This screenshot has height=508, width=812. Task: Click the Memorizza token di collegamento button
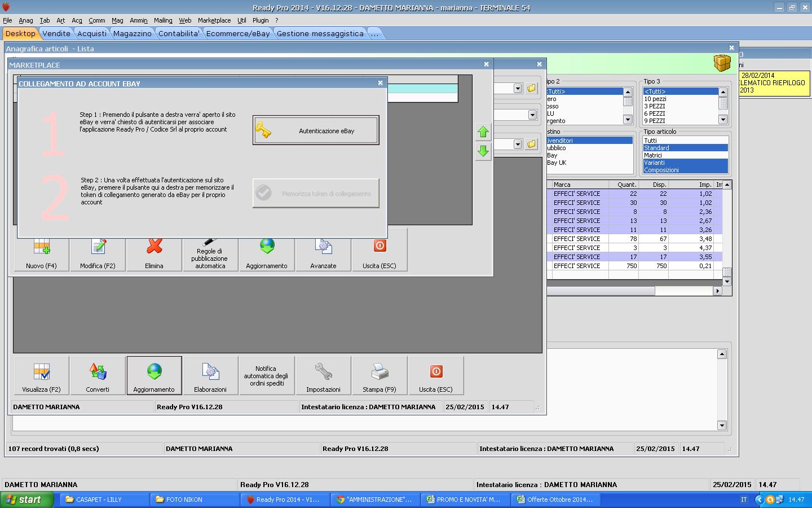316,193
